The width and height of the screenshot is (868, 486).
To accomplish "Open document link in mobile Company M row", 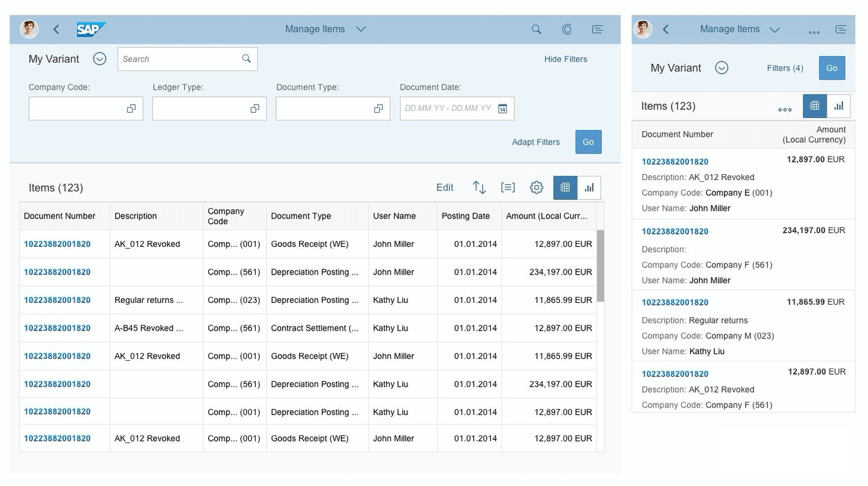I will [x=675, y=302].
